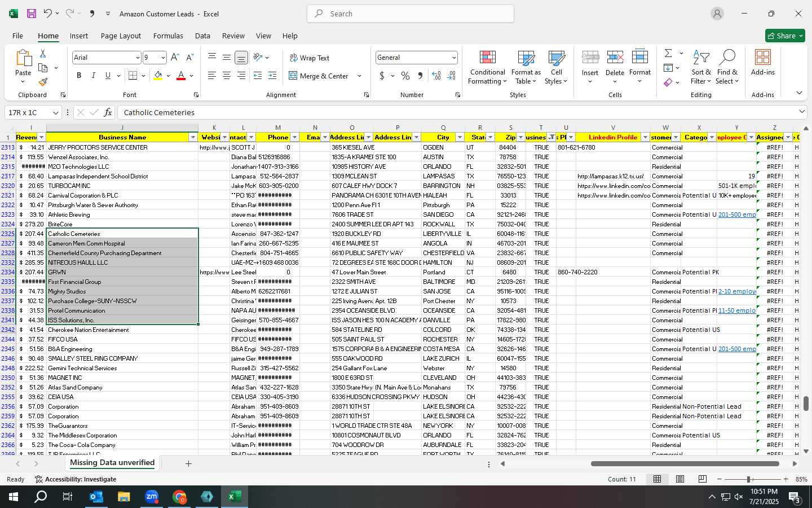The image size is (812, 508).
Task: Click the Decrease Indent icon
Action: [x=258, y=76]
